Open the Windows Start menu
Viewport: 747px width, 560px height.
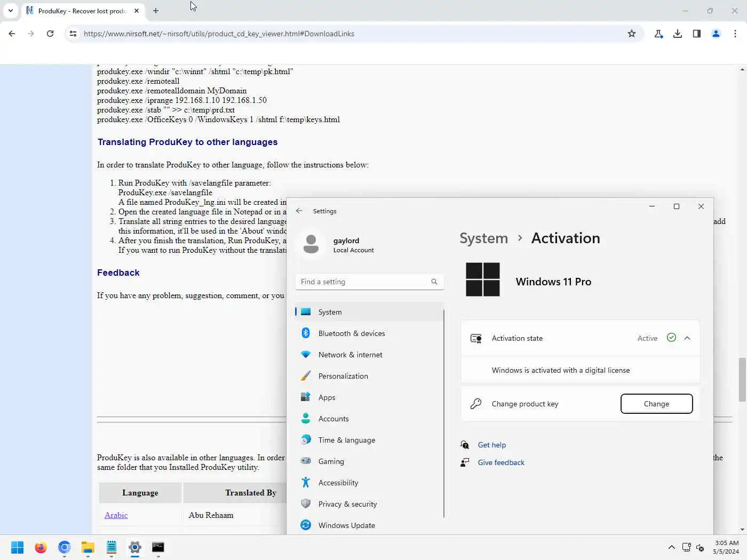click(17, 547)
